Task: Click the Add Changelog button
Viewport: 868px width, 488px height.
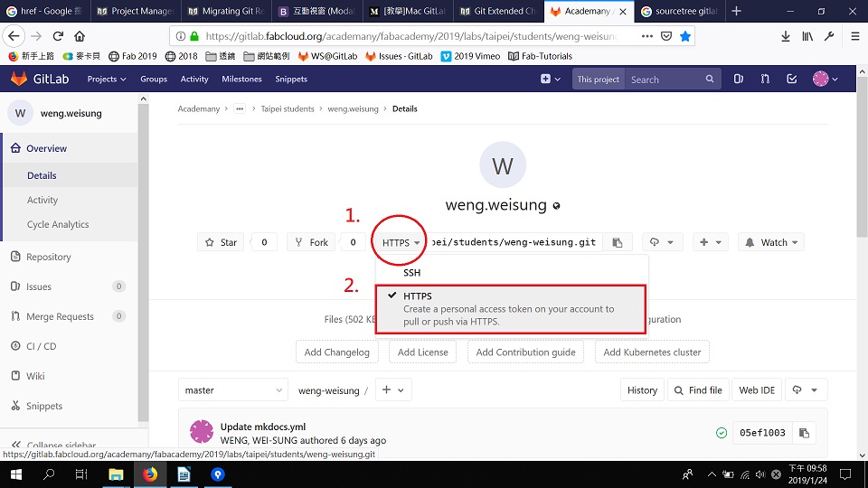Action: (336, 352)
